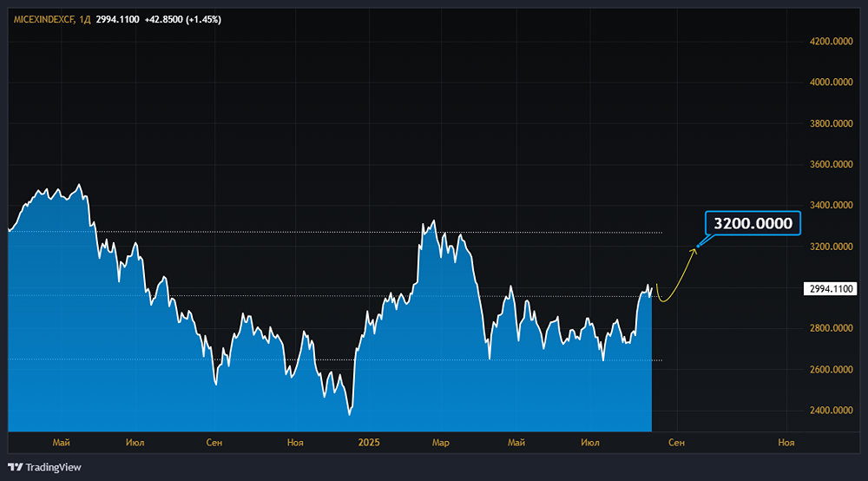Click the Мар month label on time axis
868x481 pixels.
coord(441,443)
